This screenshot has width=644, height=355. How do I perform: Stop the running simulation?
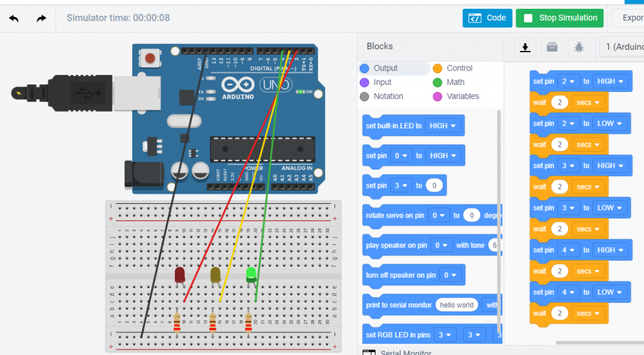point(560,18)
